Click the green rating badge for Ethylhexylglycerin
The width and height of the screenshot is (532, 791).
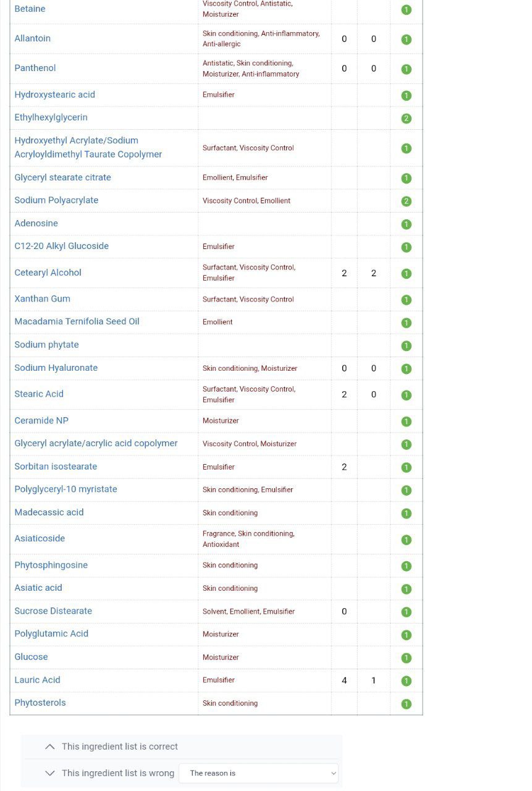[x=406, y=119]
